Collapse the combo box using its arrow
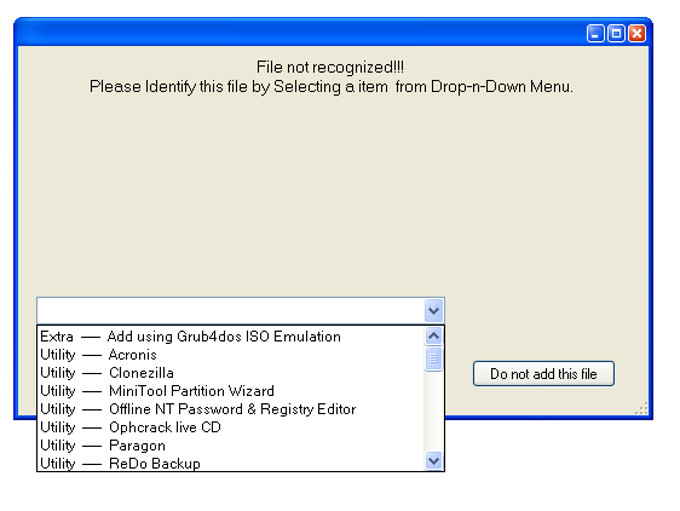The image size is (680, 511). (x=433, y=311)
